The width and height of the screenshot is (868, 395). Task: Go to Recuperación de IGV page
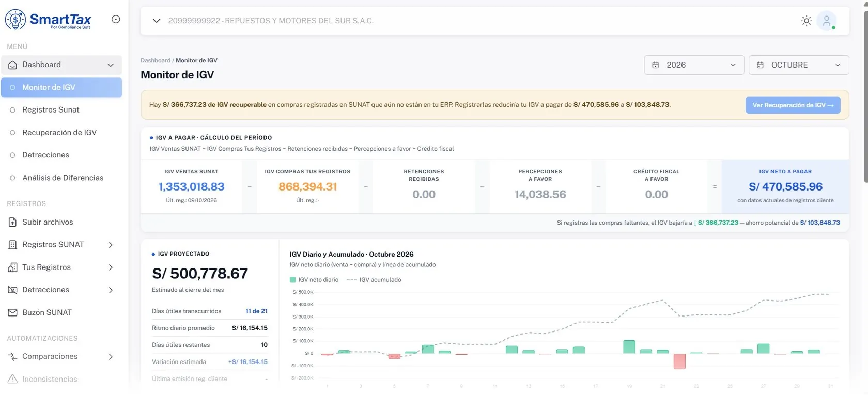click(x=61, y=133)
